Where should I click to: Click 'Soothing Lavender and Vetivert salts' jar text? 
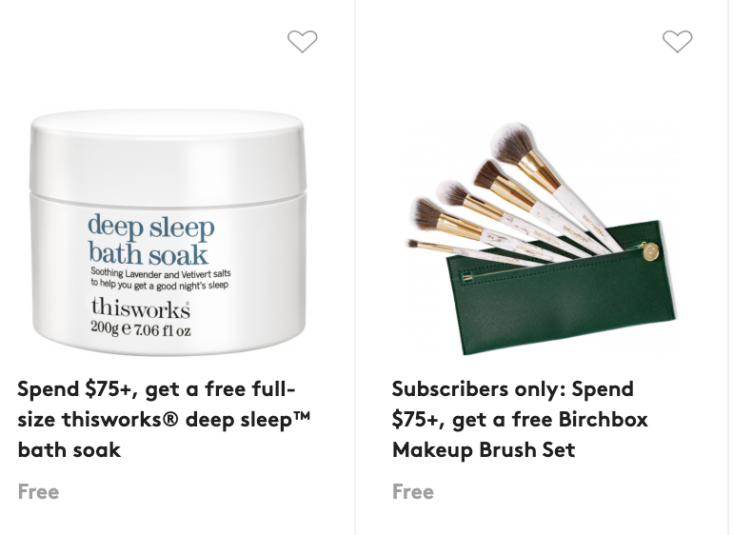161,273
